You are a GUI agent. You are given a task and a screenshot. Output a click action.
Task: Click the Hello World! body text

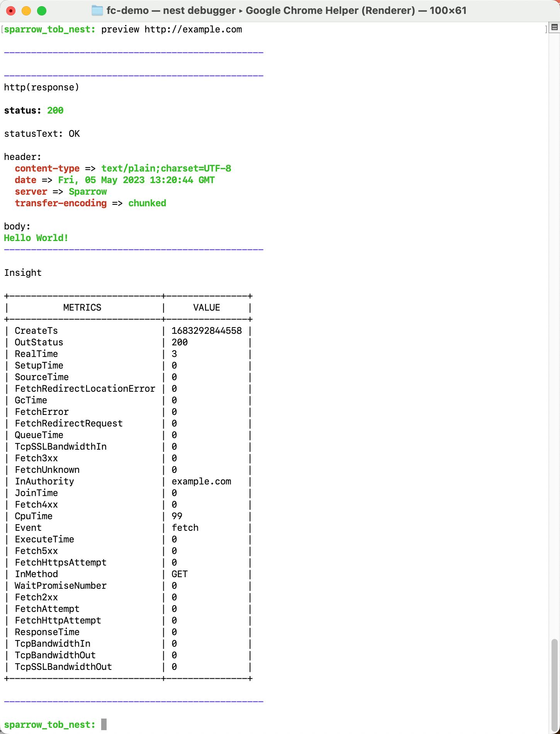(x=36, y=238)
